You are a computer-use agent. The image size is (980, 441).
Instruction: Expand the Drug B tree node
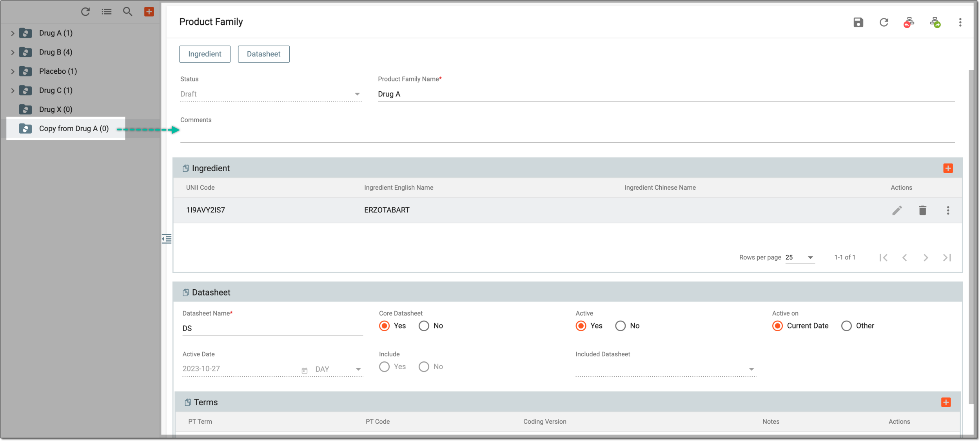(x=12, y=53)
